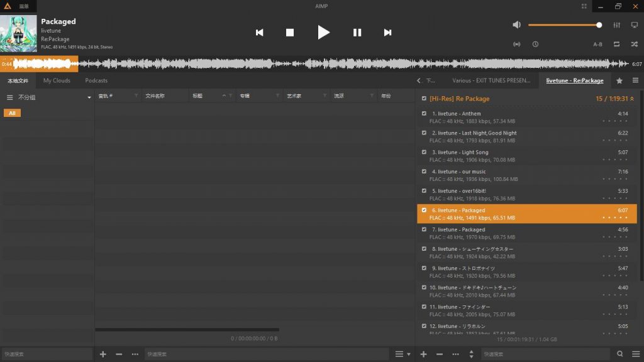The image size is (644, 362).
Task: Expand the grouping dropdown in library sidebar
Action: 89,97
